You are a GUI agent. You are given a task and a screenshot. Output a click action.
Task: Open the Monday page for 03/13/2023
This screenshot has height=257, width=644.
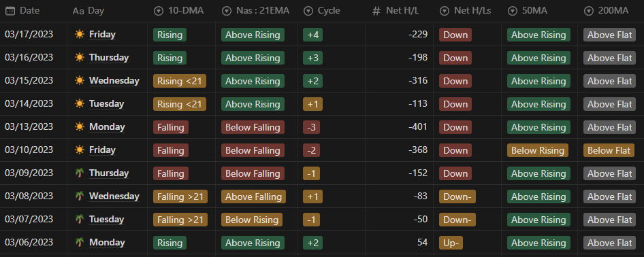[x=107, y=127]
